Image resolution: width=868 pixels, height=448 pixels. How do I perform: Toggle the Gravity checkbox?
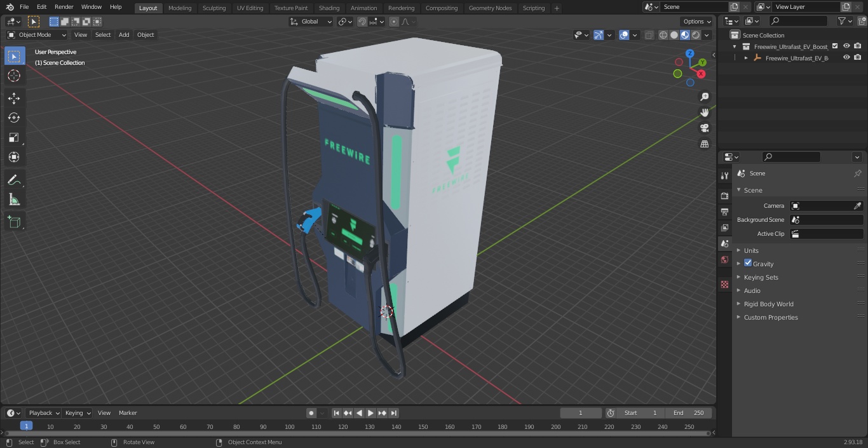pos(748,263)
